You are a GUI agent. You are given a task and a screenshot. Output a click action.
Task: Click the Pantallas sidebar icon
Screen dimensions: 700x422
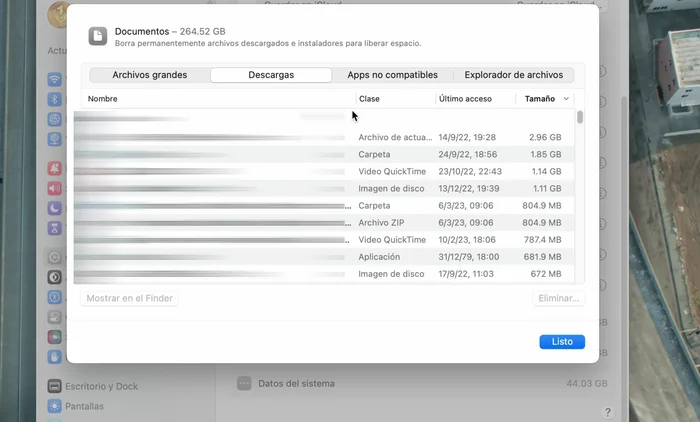54,406
